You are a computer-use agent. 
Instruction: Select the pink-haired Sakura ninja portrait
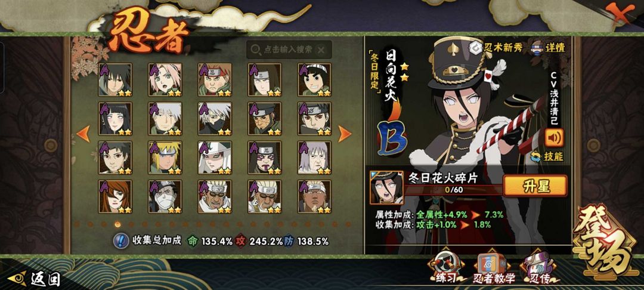pyautogui.click(x=165, y=80)
